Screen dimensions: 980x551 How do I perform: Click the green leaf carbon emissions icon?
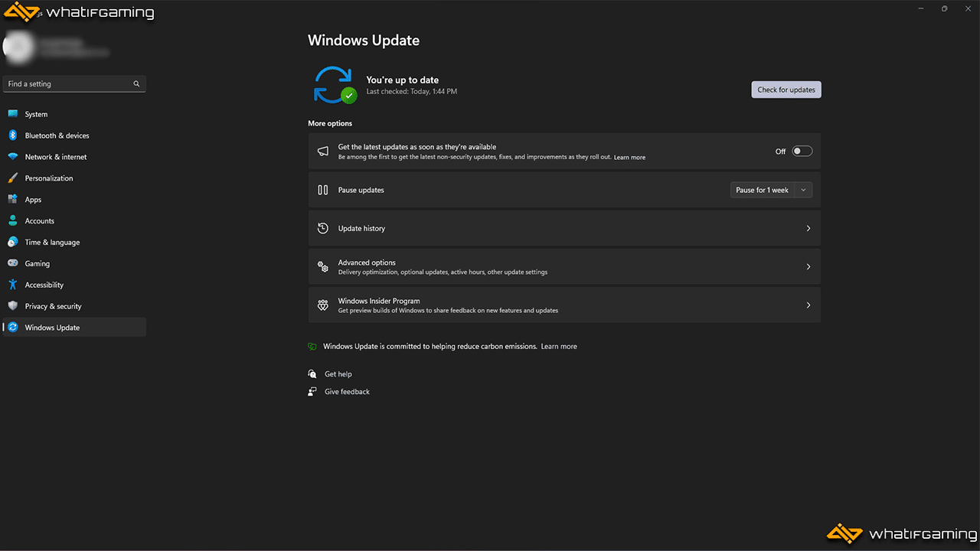[x=312, y=347]
